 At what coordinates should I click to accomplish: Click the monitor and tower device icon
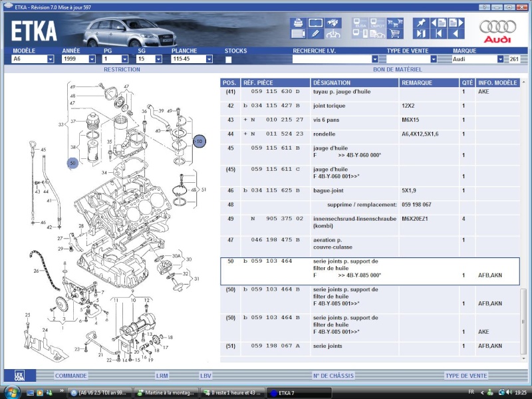tap(360, 34)
